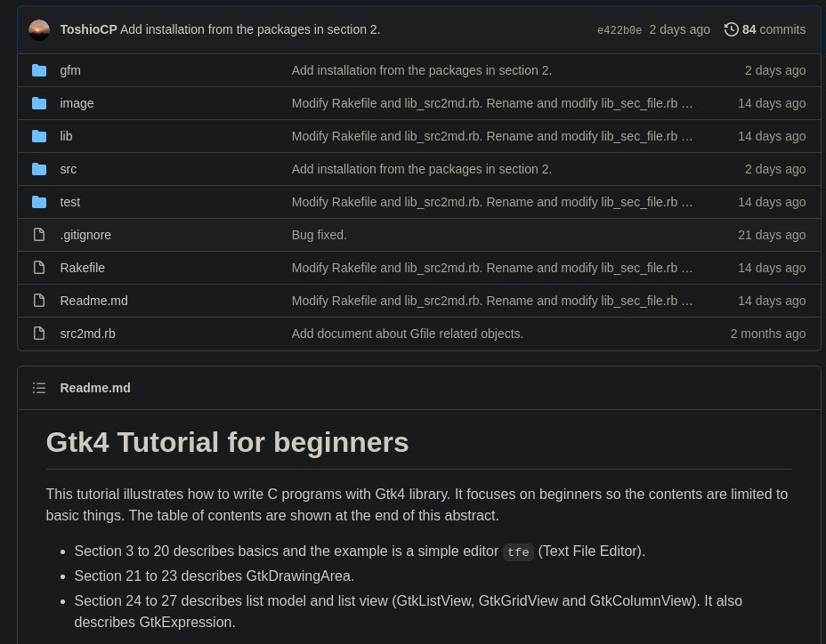This screenshot has width=826, height=644.
Task: Open the src2md.rb file
Action: point(87,334)
